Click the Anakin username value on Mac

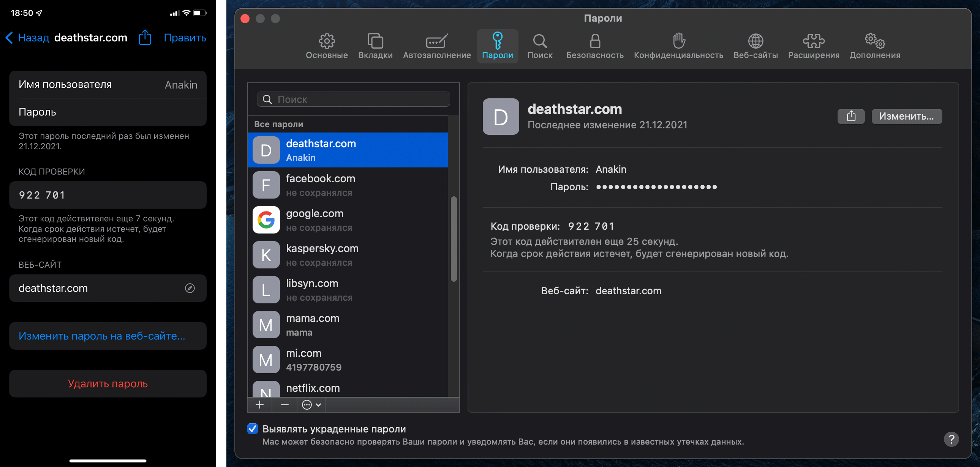pos(610,169)
